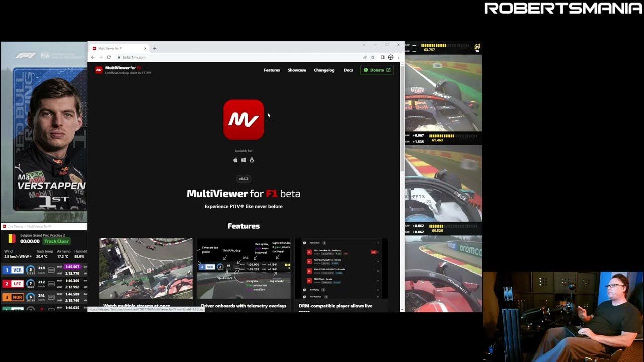Click the 'DRM-compatible player allows live' caption
This screenshot has width=644, height=362.
coord(336,306)
